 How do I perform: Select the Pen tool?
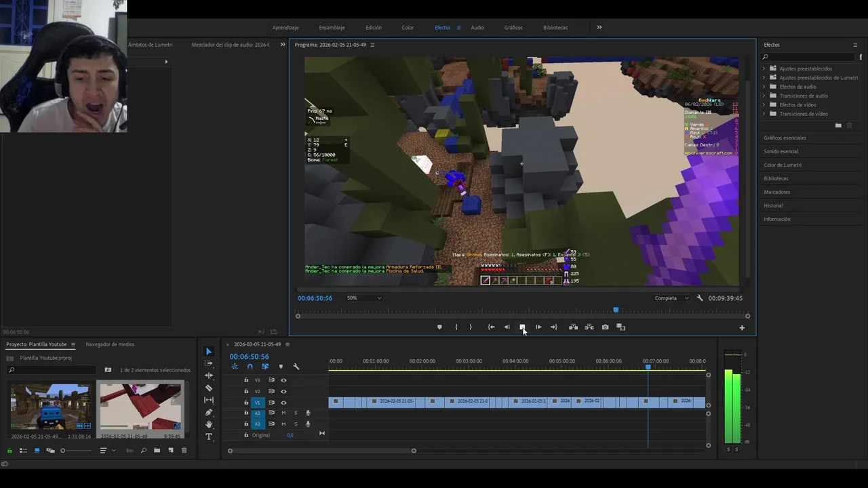[x=209, y=412]
